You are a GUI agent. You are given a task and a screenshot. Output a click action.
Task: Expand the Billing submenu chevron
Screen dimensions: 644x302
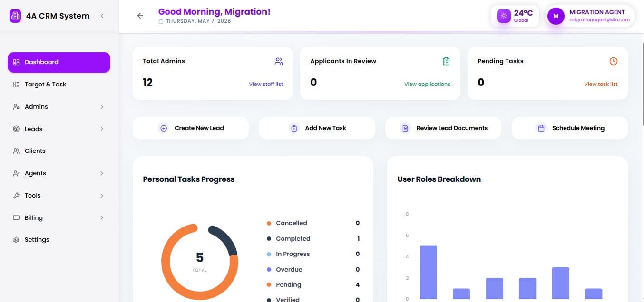click(102, 218)
